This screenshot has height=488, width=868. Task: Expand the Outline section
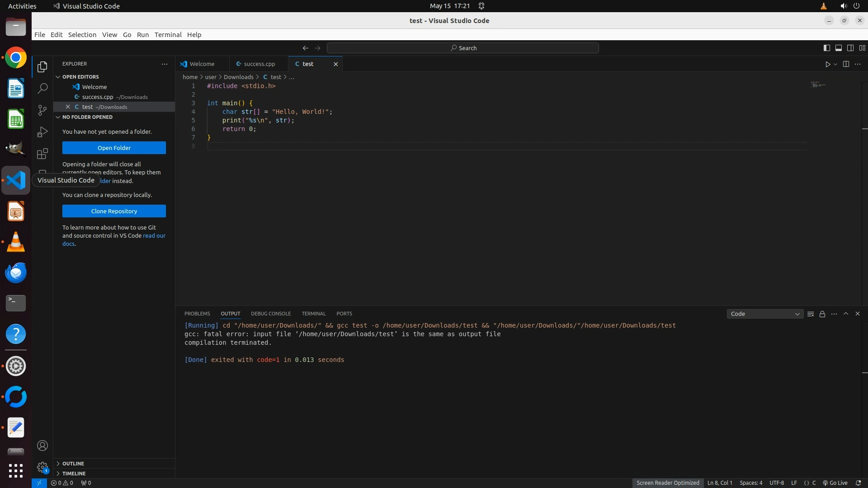[x=73, y=464]
